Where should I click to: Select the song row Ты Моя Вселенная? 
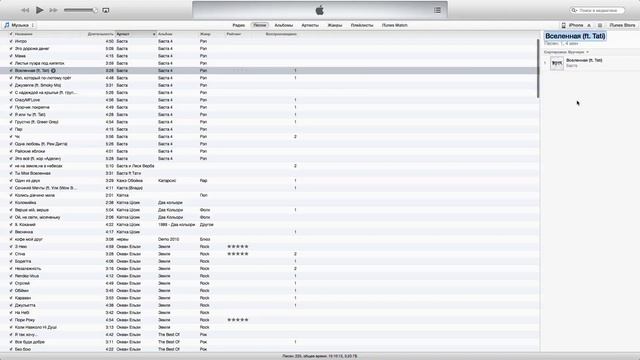click(269, 173)
